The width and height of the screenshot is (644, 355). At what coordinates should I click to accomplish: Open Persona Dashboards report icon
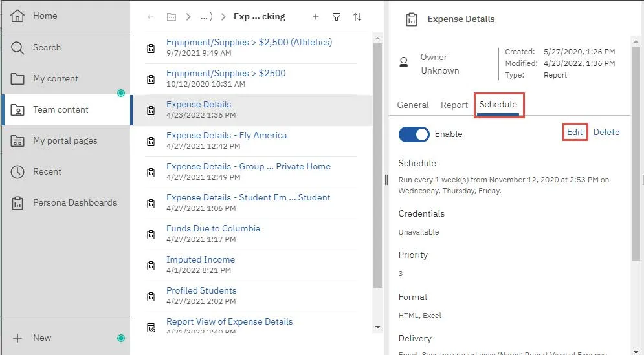17,203
